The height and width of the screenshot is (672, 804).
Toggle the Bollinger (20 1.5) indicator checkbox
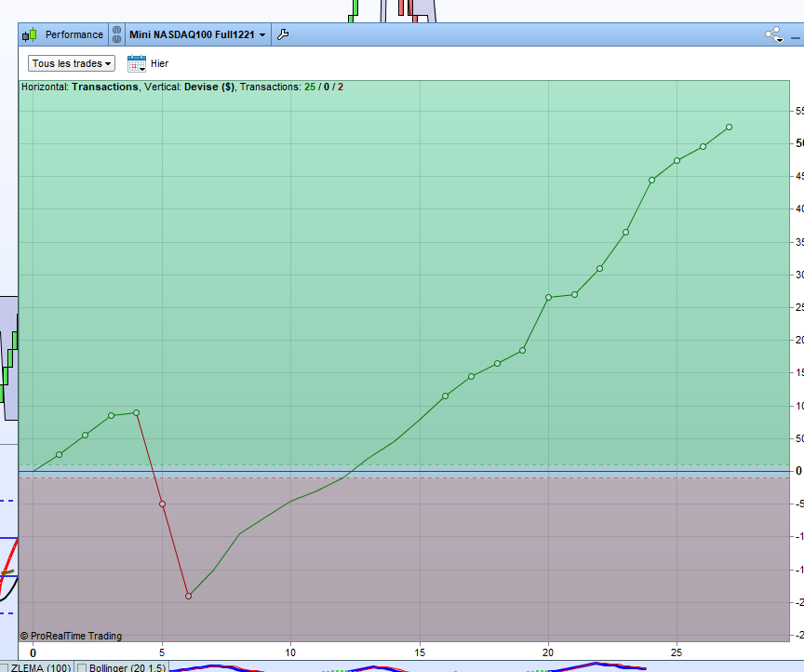click(82, 668)
